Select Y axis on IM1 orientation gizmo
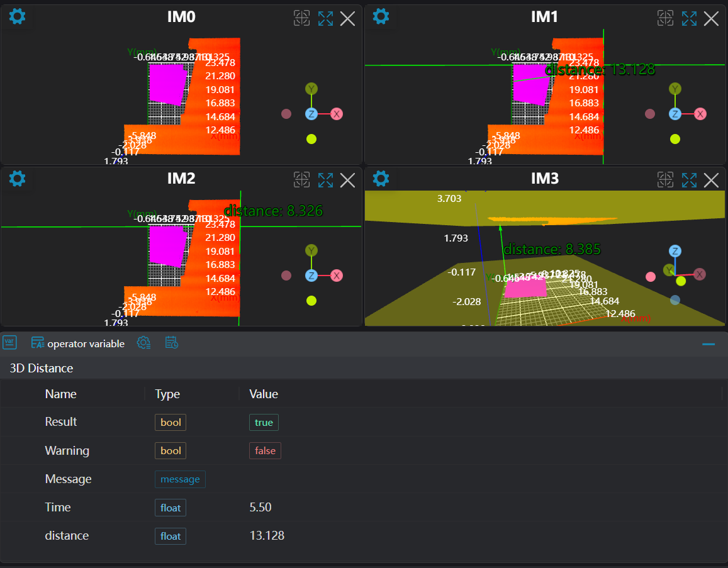Screen dimensions: 728x568 tap(675, 89)
